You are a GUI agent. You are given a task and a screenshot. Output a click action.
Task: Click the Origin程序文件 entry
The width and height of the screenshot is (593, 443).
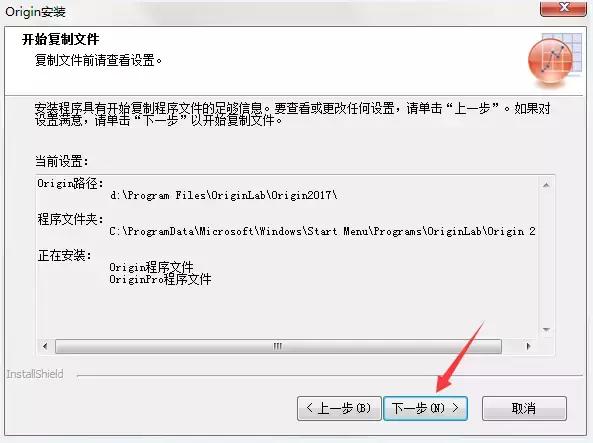(x=151, y=267)
